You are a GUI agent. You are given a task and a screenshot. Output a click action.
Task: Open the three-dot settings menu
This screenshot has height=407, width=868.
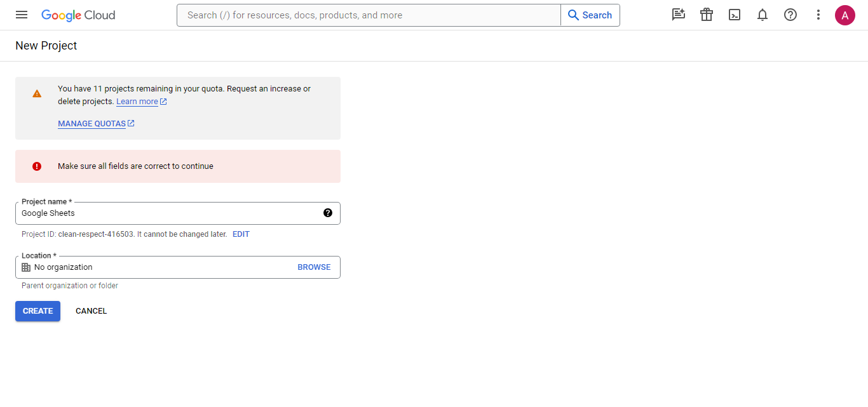pos(818,15)
